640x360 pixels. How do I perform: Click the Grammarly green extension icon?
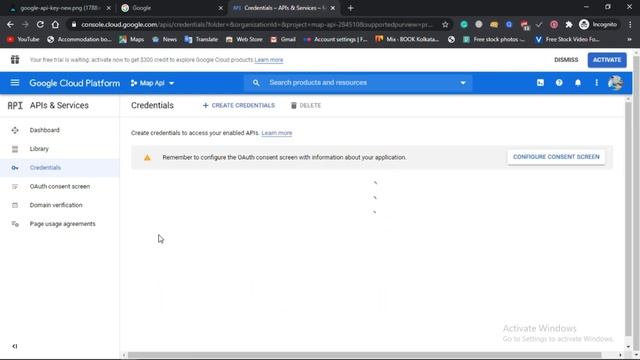click(x=464, y=24)
